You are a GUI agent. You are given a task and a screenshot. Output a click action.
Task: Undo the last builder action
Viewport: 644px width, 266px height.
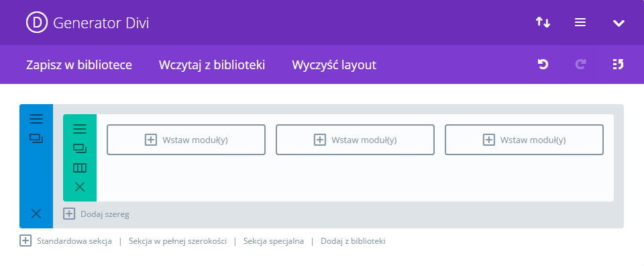tap(543, 64)
